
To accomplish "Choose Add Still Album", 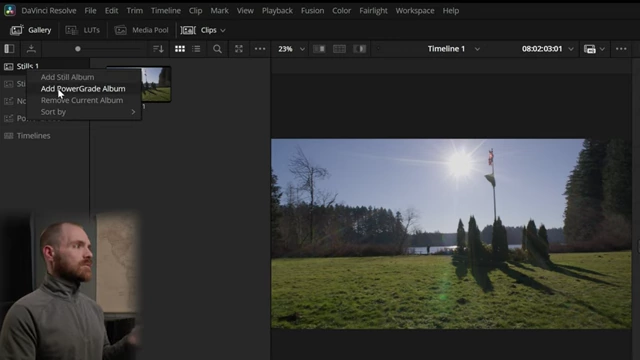I will (67, 77).
